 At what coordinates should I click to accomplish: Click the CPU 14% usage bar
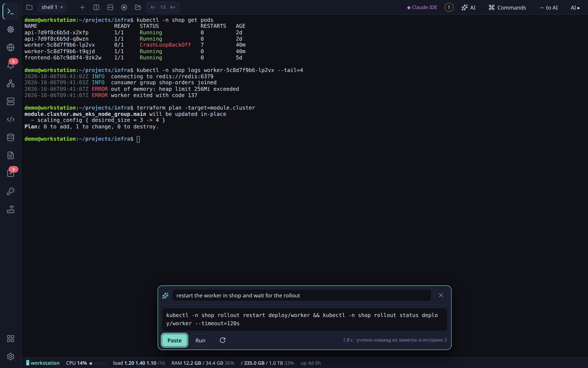(86, 363)
